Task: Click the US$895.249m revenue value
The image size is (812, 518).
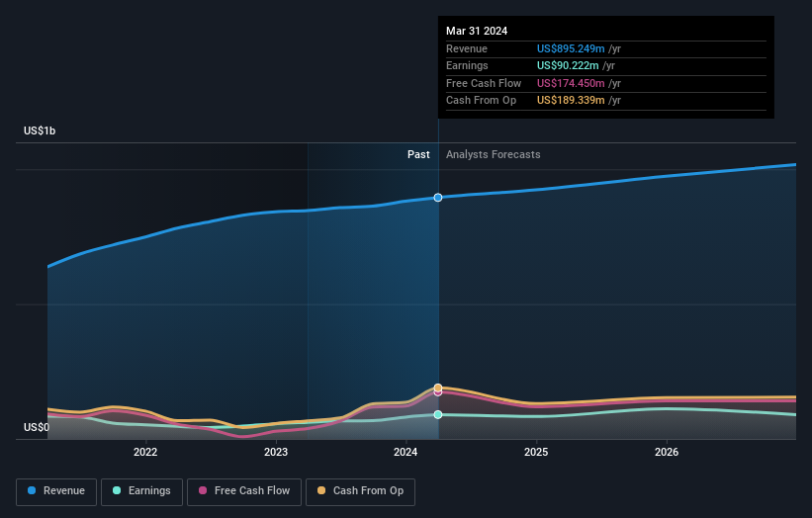Action: [x=571, y=48]
